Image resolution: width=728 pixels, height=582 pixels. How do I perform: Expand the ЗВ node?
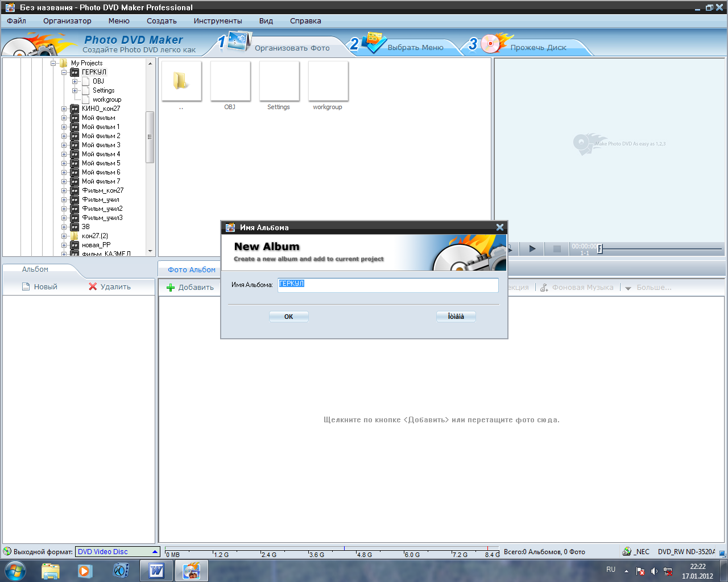point(64,227)
